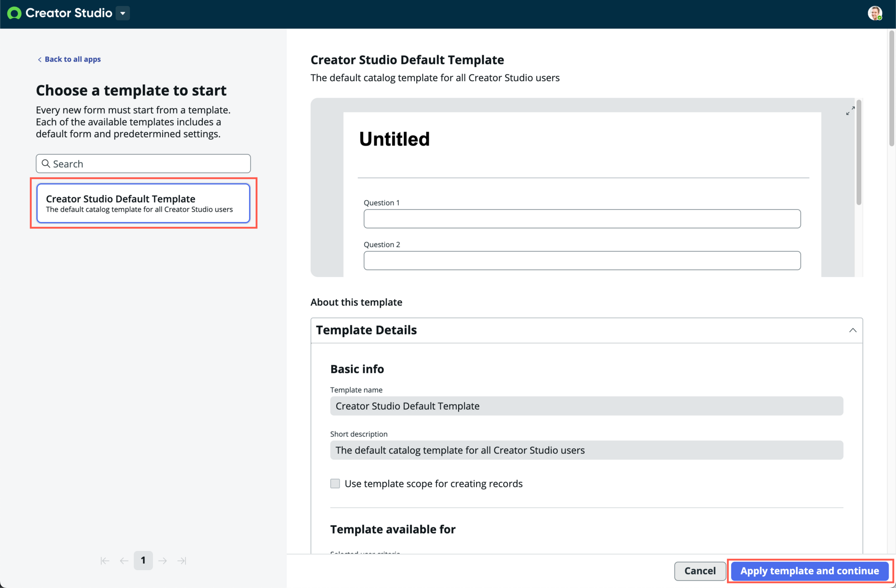Click the Search templates field
The height and width of the screenshot is (588, 896).
click(x=143, y=164)
